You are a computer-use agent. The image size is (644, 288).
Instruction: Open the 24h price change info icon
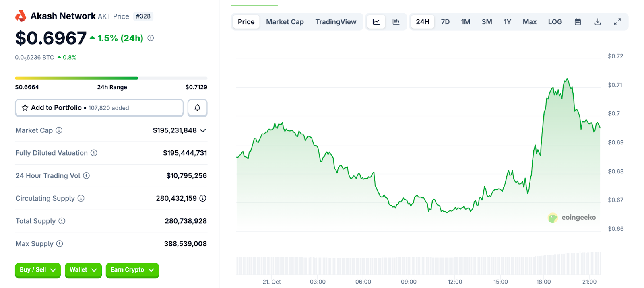tap(151, 38)
